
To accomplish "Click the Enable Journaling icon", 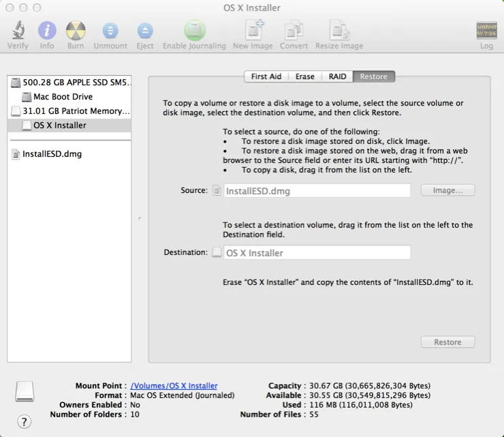I will pos(195,31).
